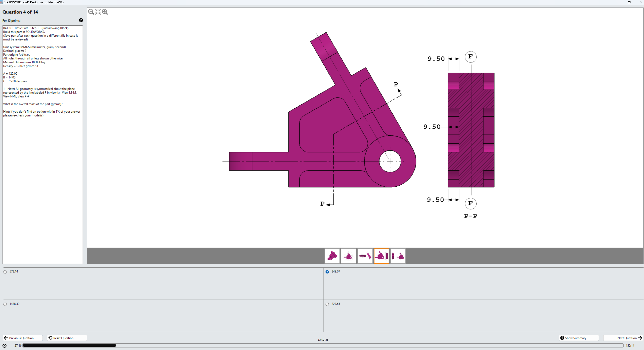This screenshot has height=350, width=644.
Task: Click the back arrow icon on Previous Question
Action: [6, 338]
